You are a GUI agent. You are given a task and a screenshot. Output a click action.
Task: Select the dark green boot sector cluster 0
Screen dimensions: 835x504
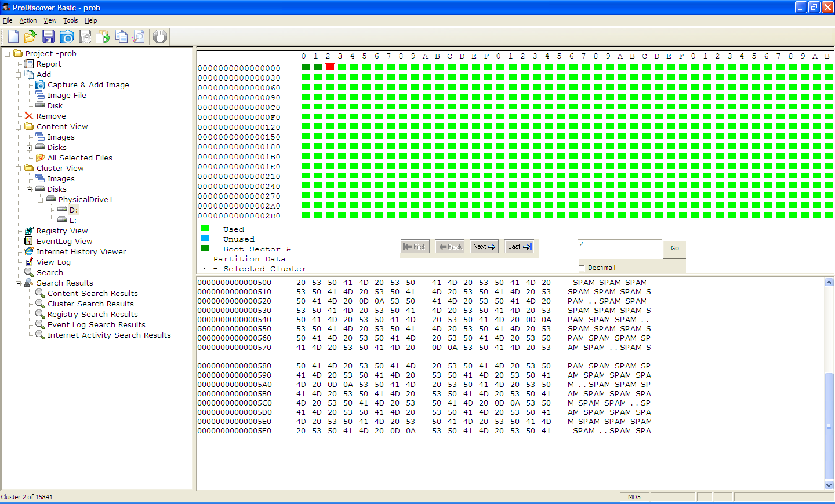(306, 67)
